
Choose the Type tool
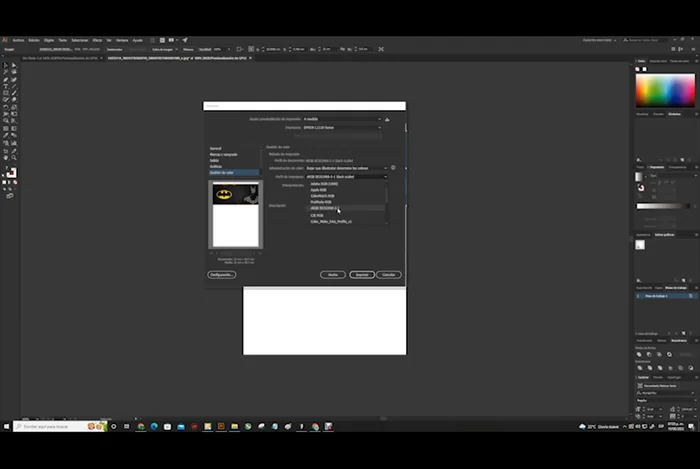pyautogui.click(x=5, y=86)
